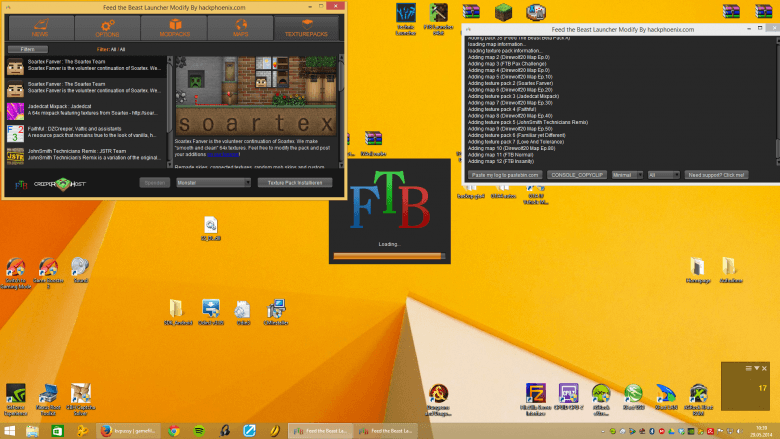The width and height of the screenshot is (780, 439).
Task: Click the description pane scrollbar
Action: tap(341, 112)
